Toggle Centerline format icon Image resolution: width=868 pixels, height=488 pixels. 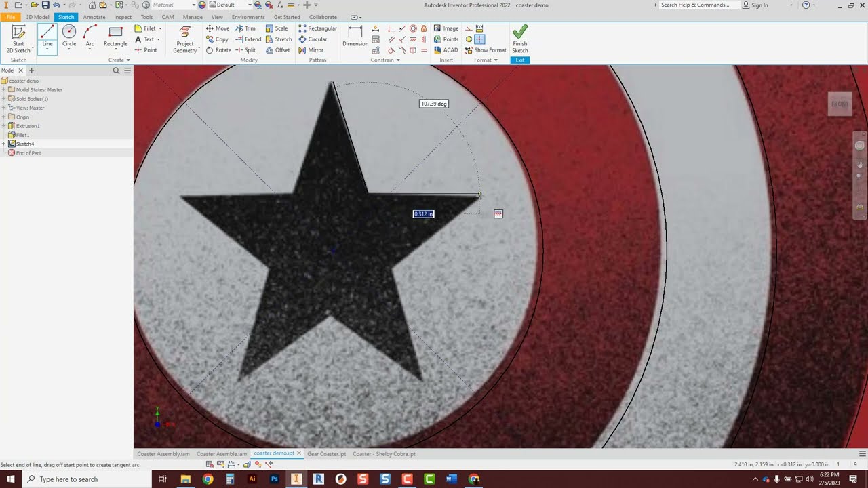(469, 39)
